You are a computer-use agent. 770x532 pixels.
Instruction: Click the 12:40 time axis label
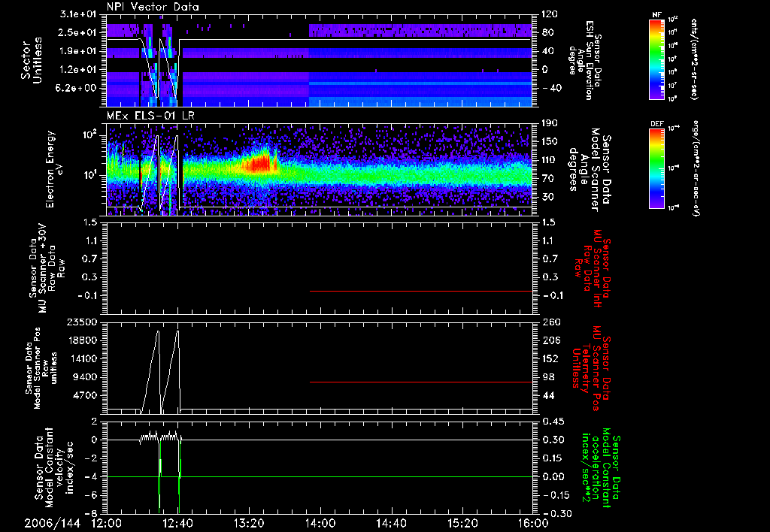(177, 523)
